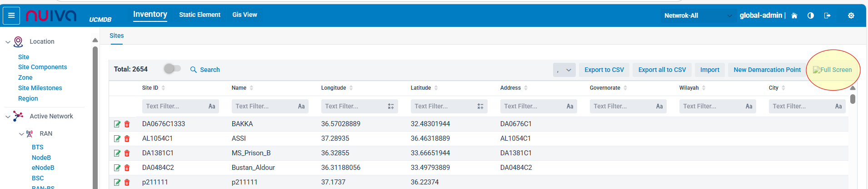
Task: Click the home icon in header
Action: 794,15
